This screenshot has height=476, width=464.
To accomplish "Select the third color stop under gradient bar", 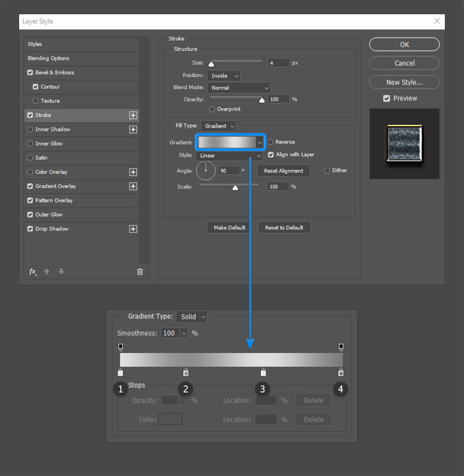I will [x=263, y=372].
